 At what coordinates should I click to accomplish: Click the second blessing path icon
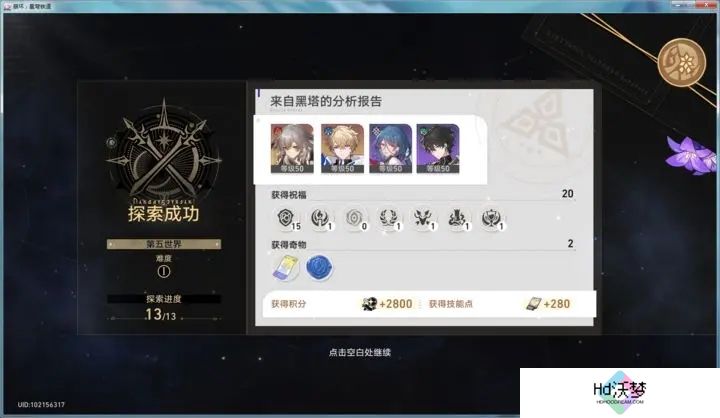coord(321,218)
